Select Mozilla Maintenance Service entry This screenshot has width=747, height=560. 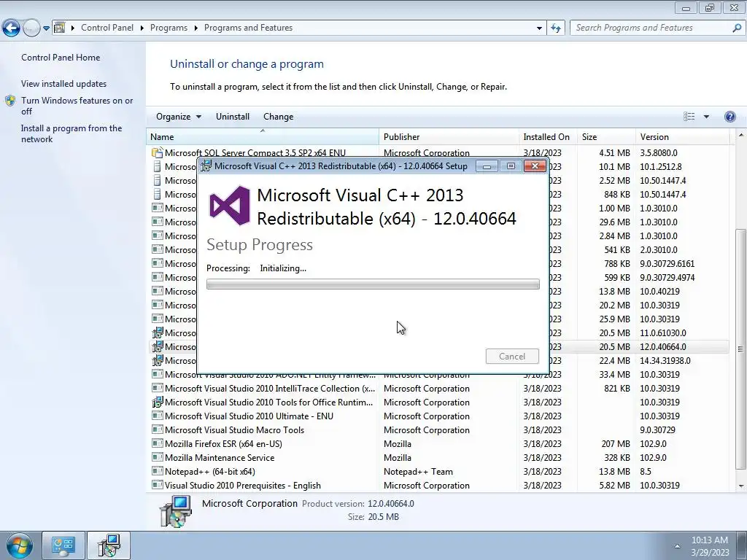coord(438,458)
